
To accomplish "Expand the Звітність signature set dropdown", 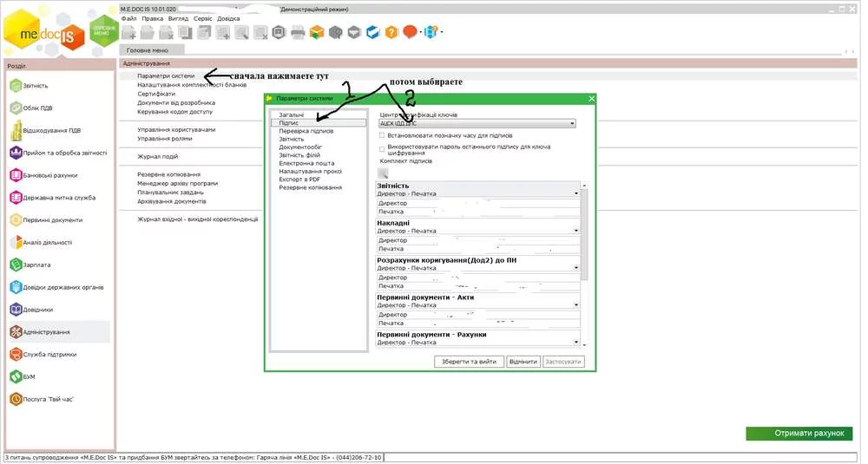I will (x=576, y=194).
